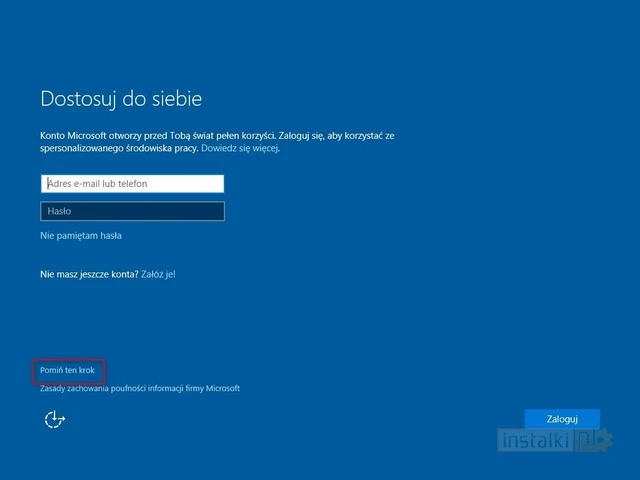The width and height of the screenshot is (640, 480).
Task: Select the 'Hasło' password field
Action: click(132, 211)
